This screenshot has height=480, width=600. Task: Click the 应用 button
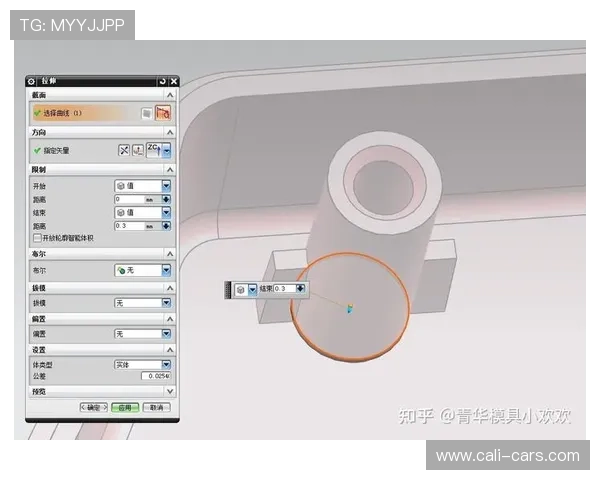[124, 408]
